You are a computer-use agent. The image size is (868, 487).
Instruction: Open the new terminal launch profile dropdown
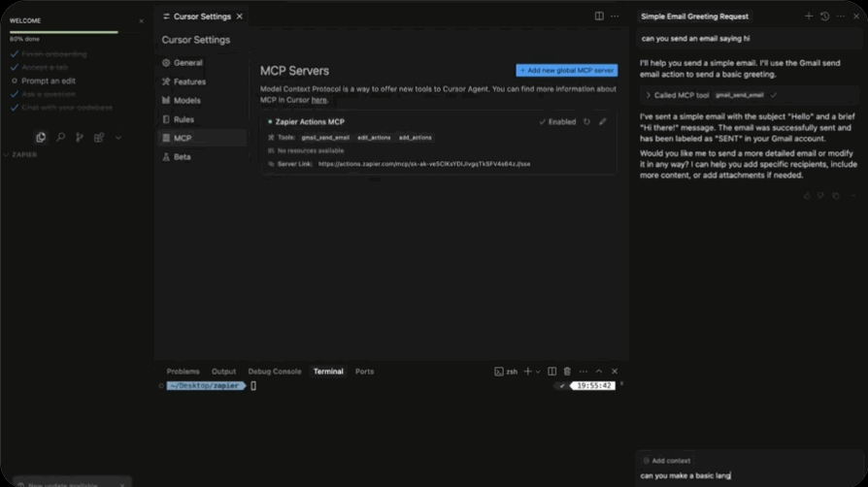click(538, 372)
